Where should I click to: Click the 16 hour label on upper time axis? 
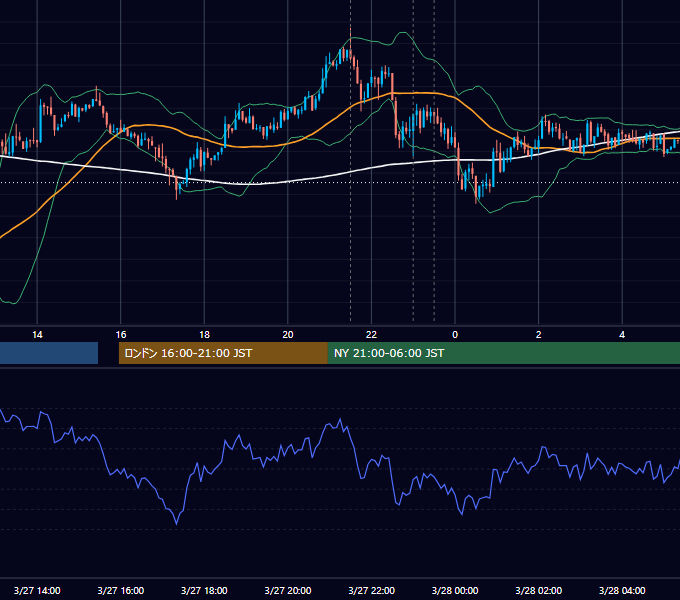click(x=121, y=335)
